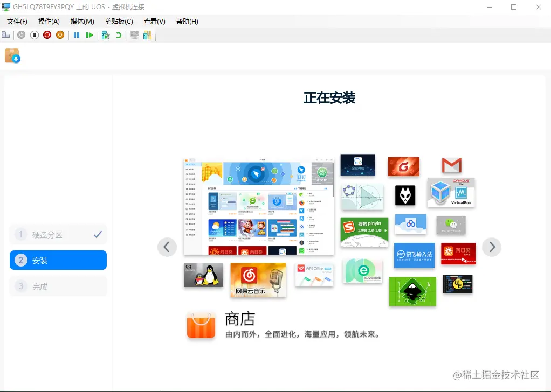
Task: Click the green 360 browser tile
Action: [x=363, y=270]
